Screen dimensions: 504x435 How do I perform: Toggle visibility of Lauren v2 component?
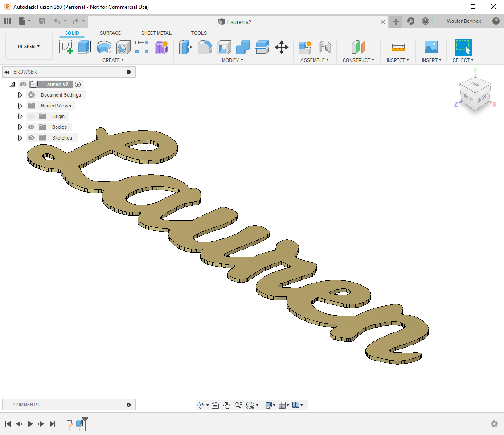click(23, 84)
